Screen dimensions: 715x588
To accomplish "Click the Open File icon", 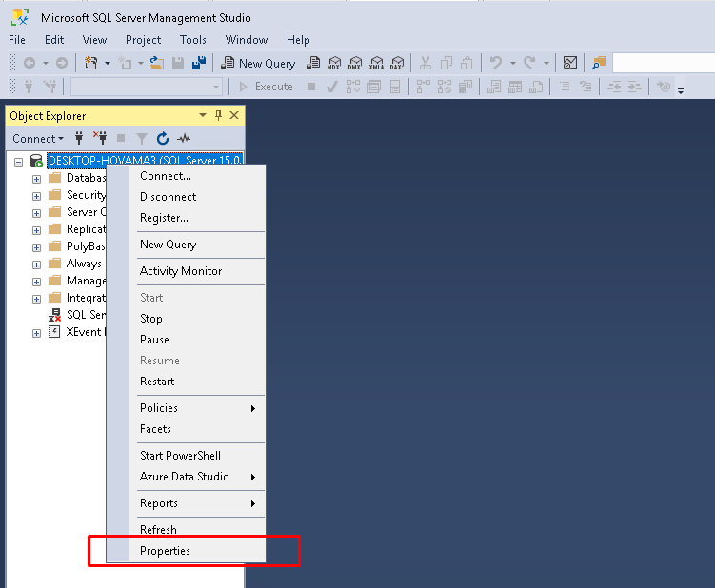I will click(157, 63).
